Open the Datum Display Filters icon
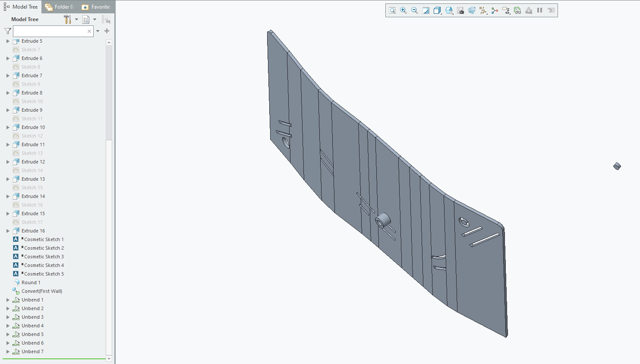Screen dimensions: 640x364 483,10
